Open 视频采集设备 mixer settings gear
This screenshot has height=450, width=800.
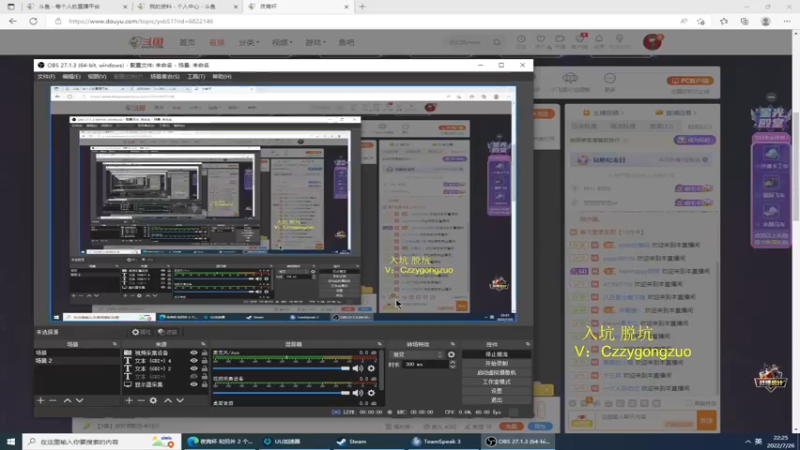coord(371,393)
